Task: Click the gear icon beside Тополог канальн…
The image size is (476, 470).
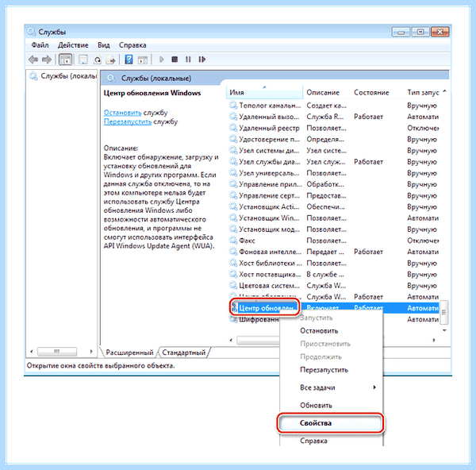Action: point(233,106)
